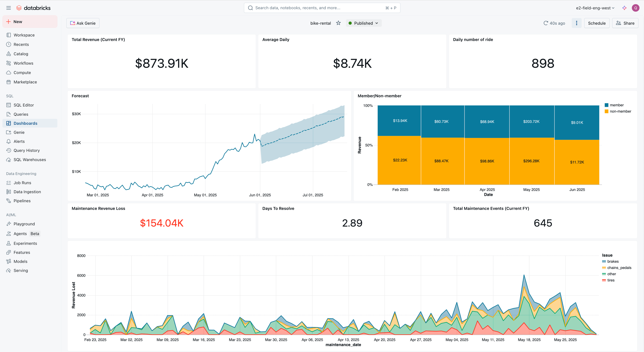
Task: Open the SQL Warehouses icon
Action: [x=9, y=159]
